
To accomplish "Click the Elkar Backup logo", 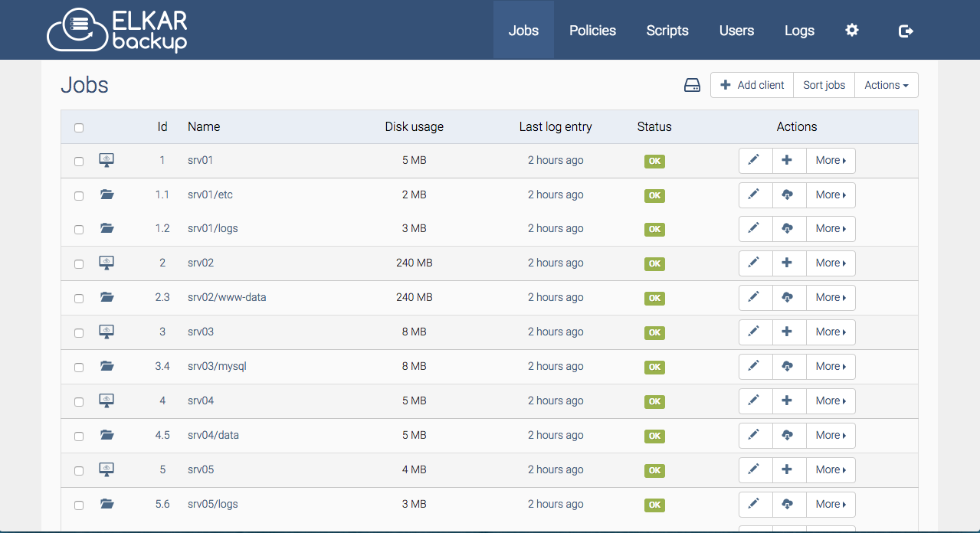I will 116,30.
